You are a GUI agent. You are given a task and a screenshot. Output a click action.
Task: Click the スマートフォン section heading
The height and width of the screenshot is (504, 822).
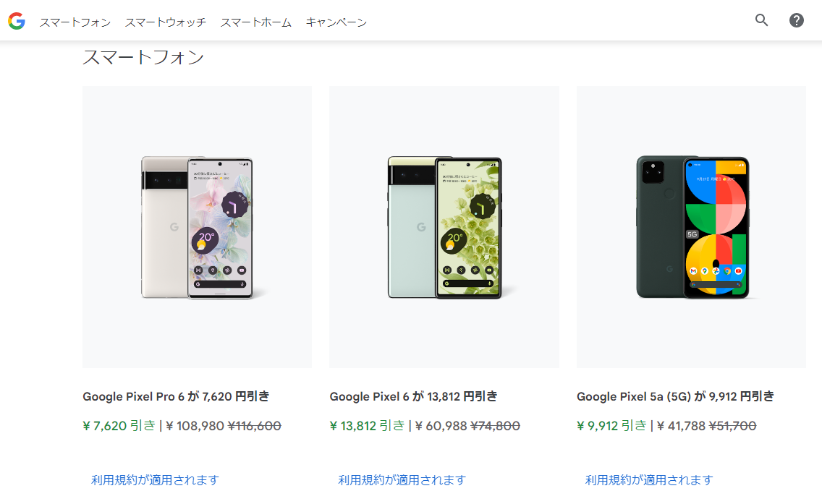coord(143,57)
